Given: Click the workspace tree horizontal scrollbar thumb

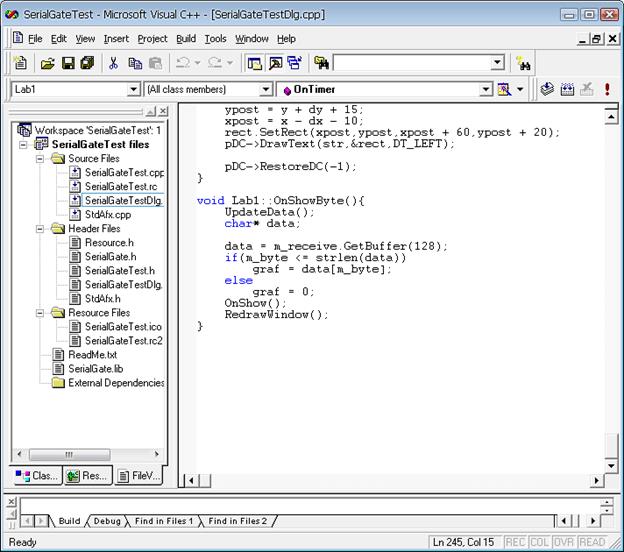Looking at the screenshot, I should click(70, 454).
